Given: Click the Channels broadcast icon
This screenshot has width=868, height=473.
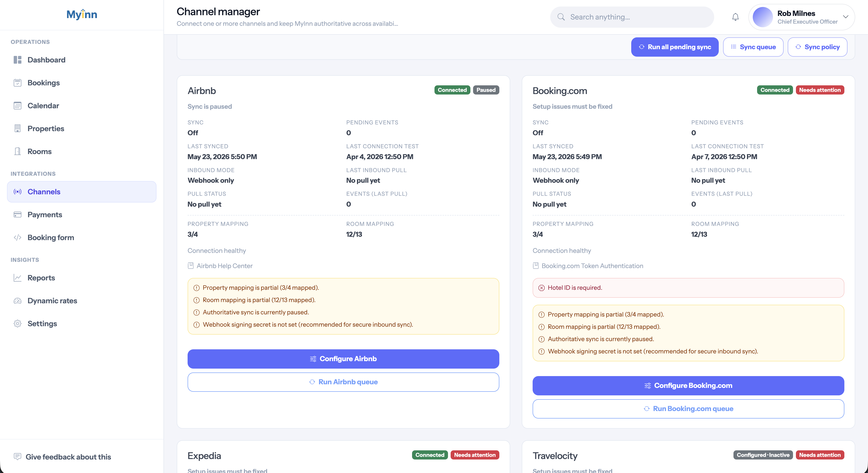Looking at the screenshot, I should click(18, 192).
